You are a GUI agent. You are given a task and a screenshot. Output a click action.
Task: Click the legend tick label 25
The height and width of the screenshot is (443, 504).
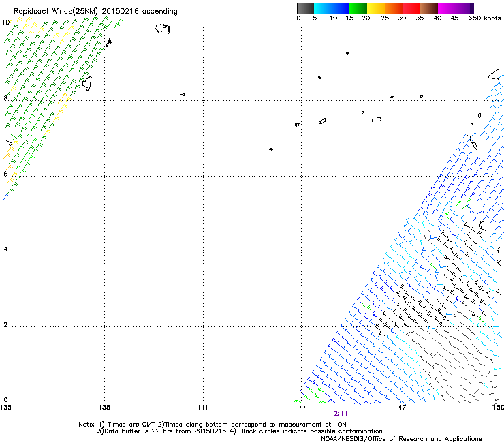tap(385, 18)
